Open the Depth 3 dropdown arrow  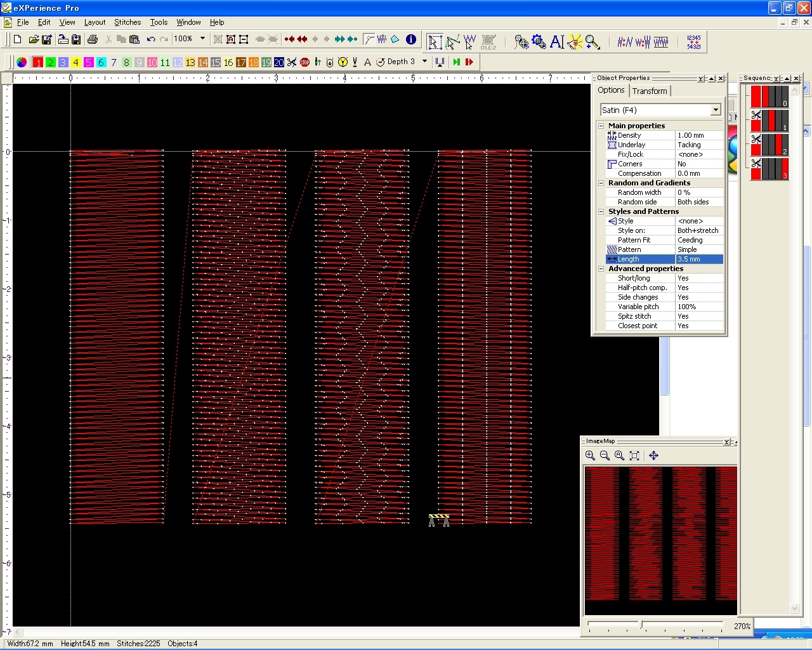[424, 62]
